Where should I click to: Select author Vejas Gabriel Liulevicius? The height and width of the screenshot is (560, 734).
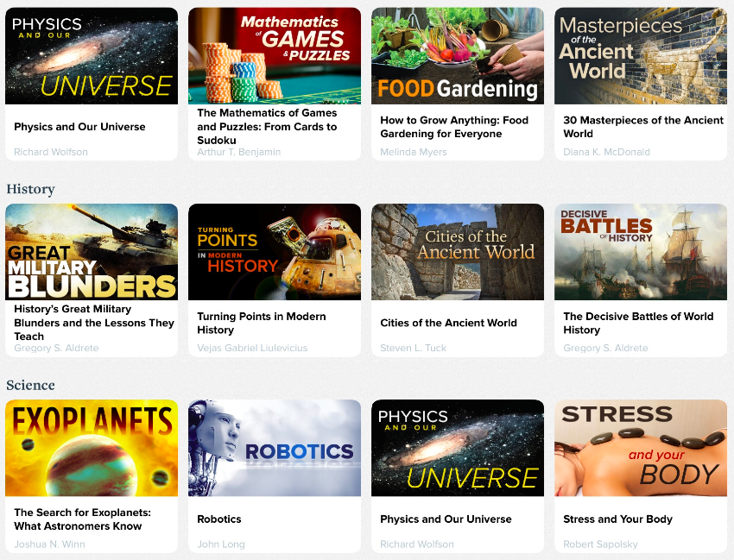click(x=252, y=348)
